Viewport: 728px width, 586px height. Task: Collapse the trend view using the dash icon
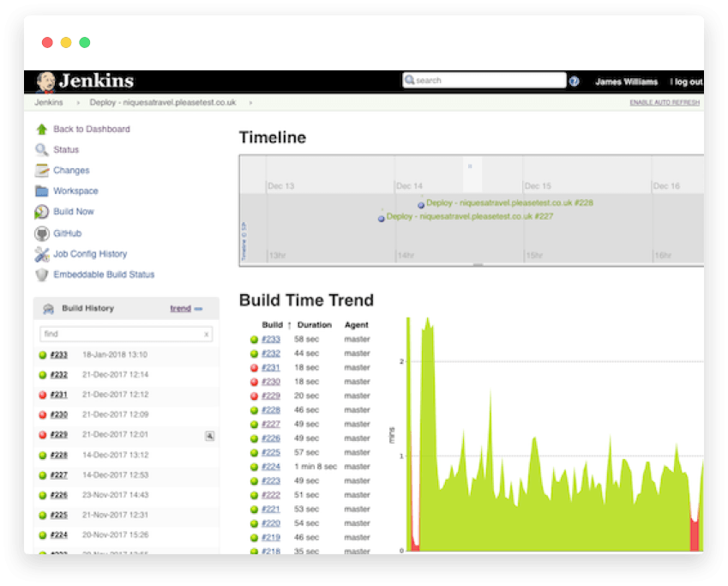(x=198, y=309)
